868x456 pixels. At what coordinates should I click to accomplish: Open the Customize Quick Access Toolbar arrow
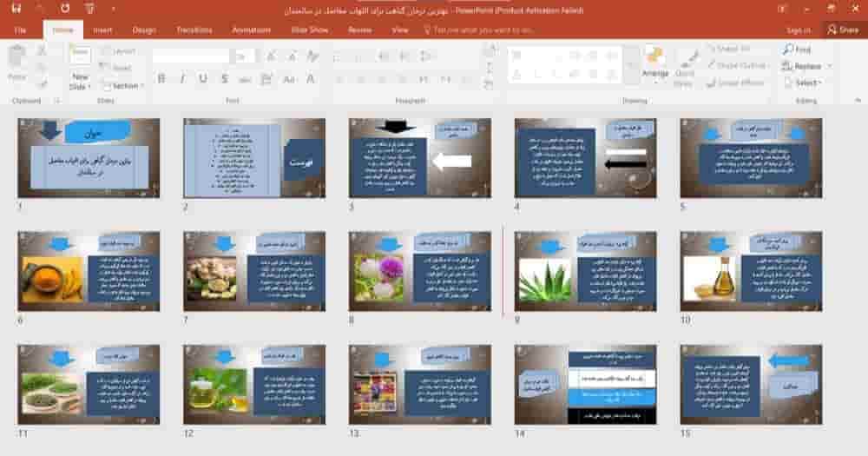(114, 10)
